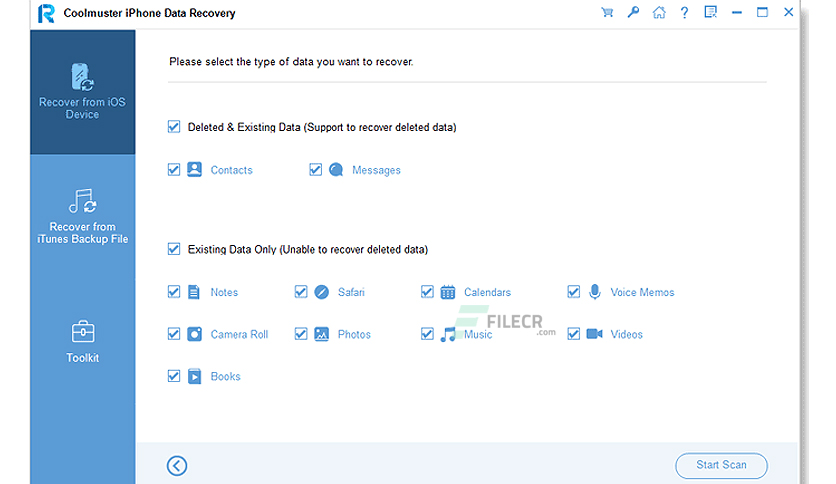The height and width of the screenshot is (484, 836).
Task: Open the Toolkit section
Action: pos(83,342)
